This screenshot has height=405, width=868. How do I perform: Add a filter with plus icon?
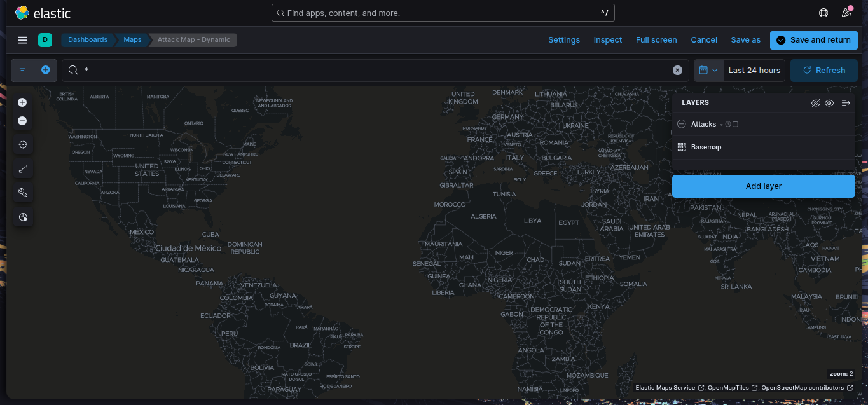click(x=46, y=70)
